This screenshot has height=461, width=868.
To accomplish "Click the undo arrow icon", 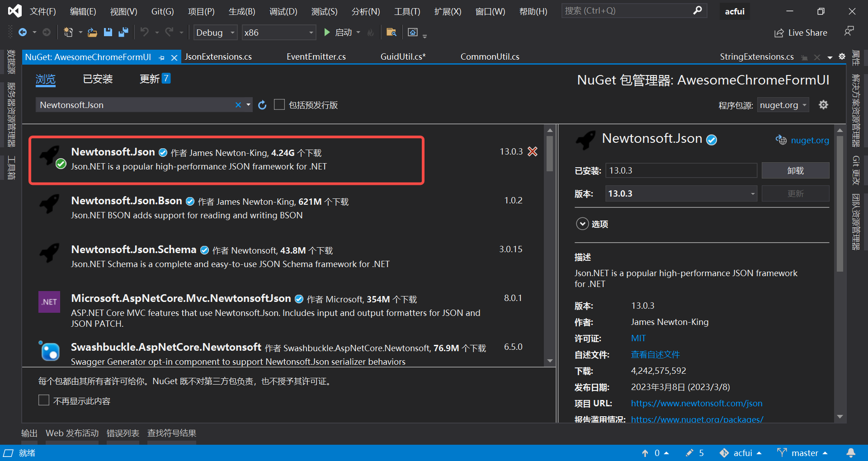I will pos(145,32).
